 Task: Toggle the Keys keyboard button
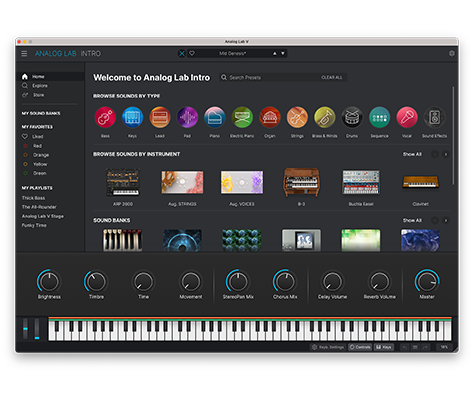pyautogui.click(x=384, y=347)
